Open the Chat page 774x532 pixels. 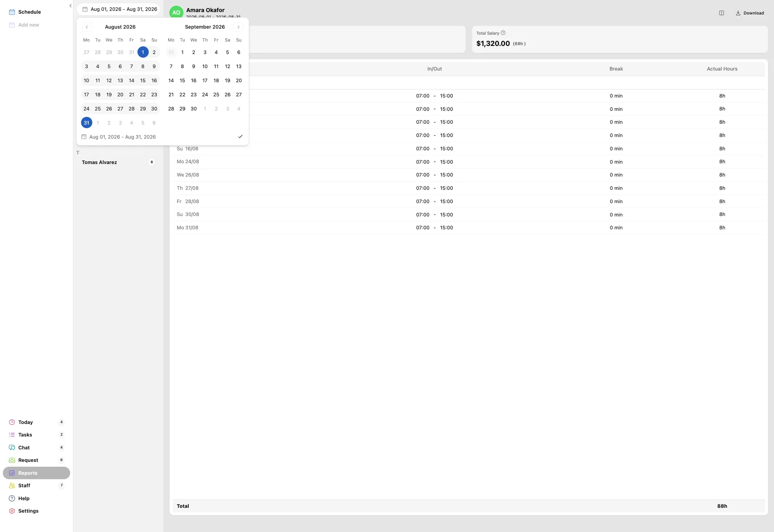click(36, 448)
